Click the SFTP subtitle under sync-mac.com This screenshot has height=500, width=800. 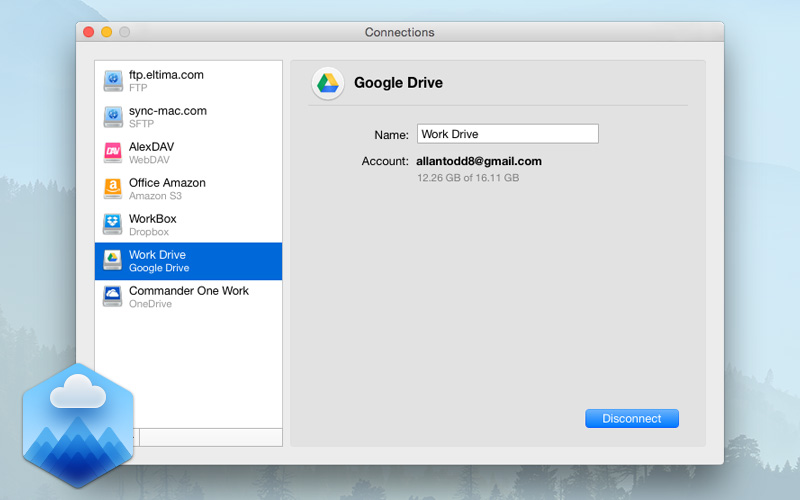pyautogui.click(x=141, y=124)
